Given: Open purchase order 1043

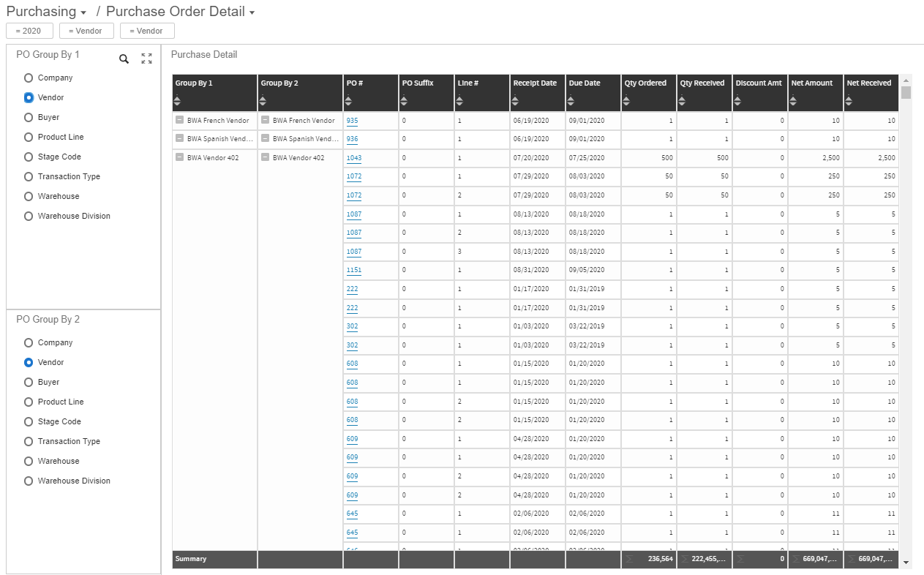Looking at the screenshot, I should click(353, 157).
